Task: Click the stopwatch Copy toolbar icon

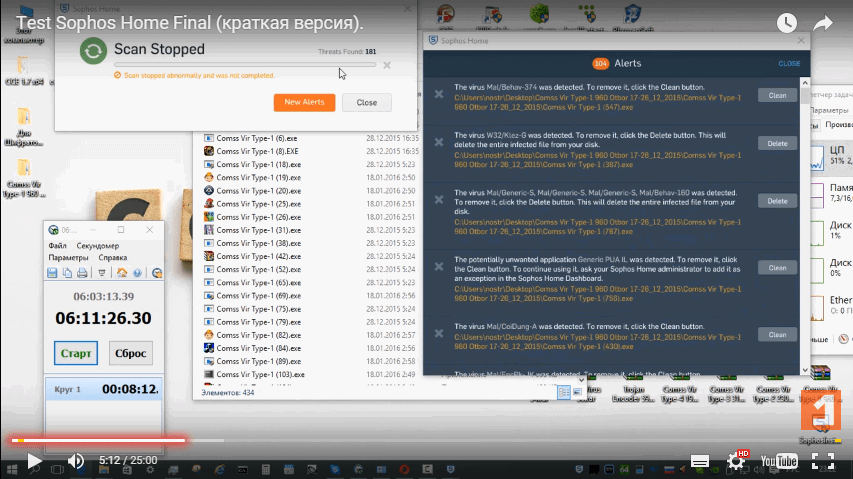Action: point(67,273)
